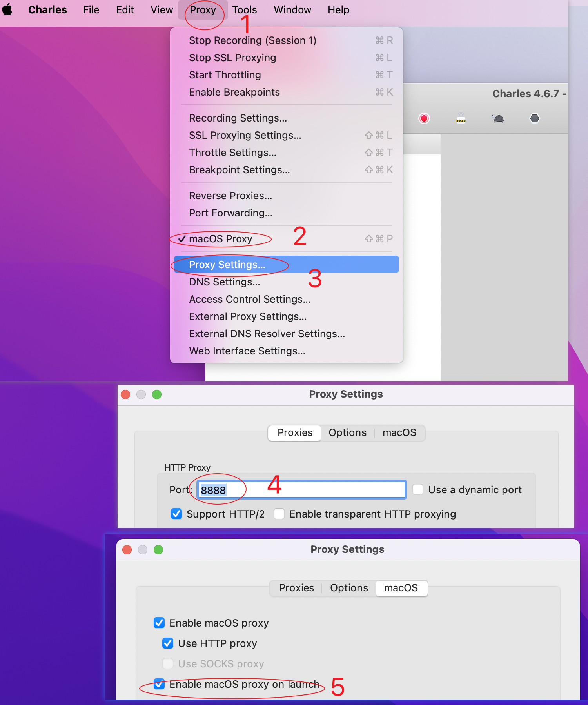Close the lower Proxy Settings window
This screenshot has width=588, height=705.
tap(127, 550)
